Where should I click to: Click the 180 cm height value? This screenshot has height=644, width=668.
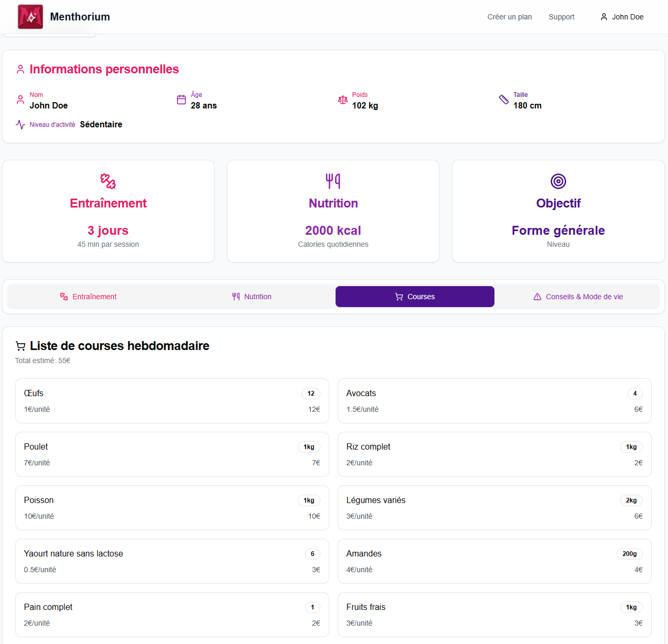(x=527, y=105)
